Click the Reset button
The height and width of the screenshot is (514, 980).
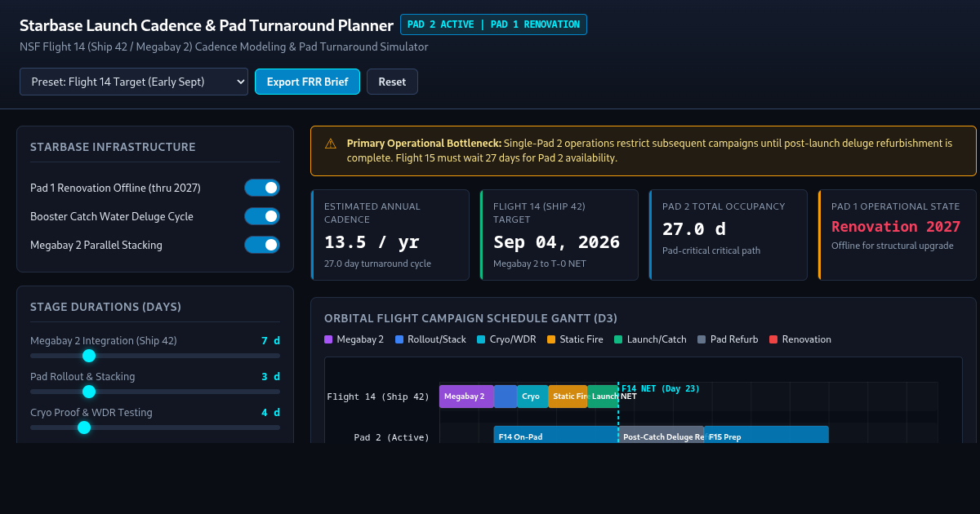[392, 82]
